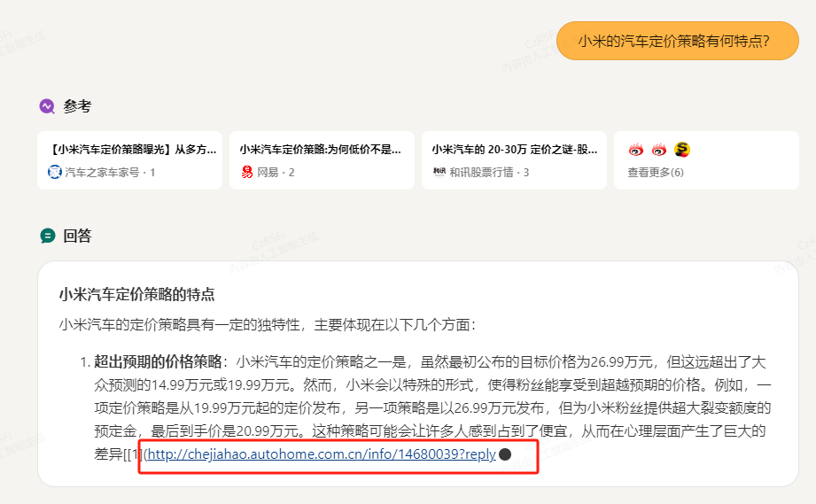Image resolution: width=816 pixels, height=504 pixels.
Task: Open the 和讯股票行情 reference card
Action: pyautogui.click(x=514, y=160)
